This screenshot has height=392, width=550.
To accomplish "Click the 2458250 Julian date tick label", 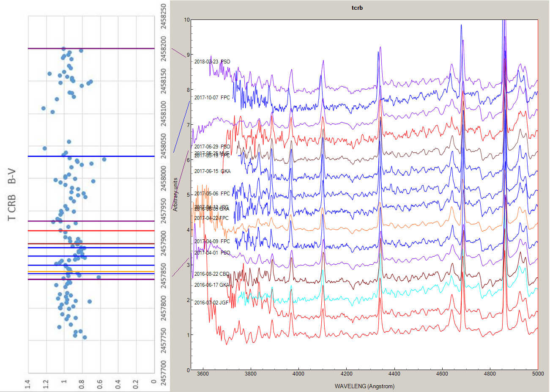I will click(164, 16).
